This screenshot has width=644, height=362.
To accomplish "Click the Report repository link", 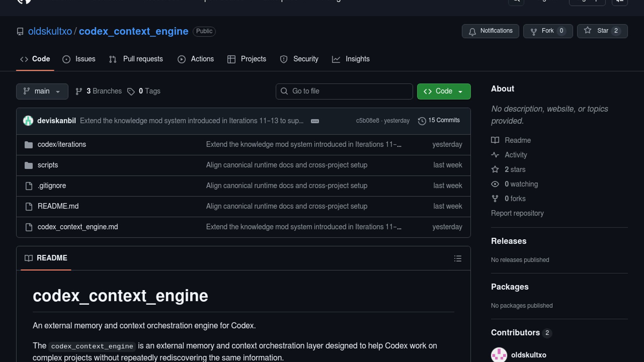I will tap(517, 213).
